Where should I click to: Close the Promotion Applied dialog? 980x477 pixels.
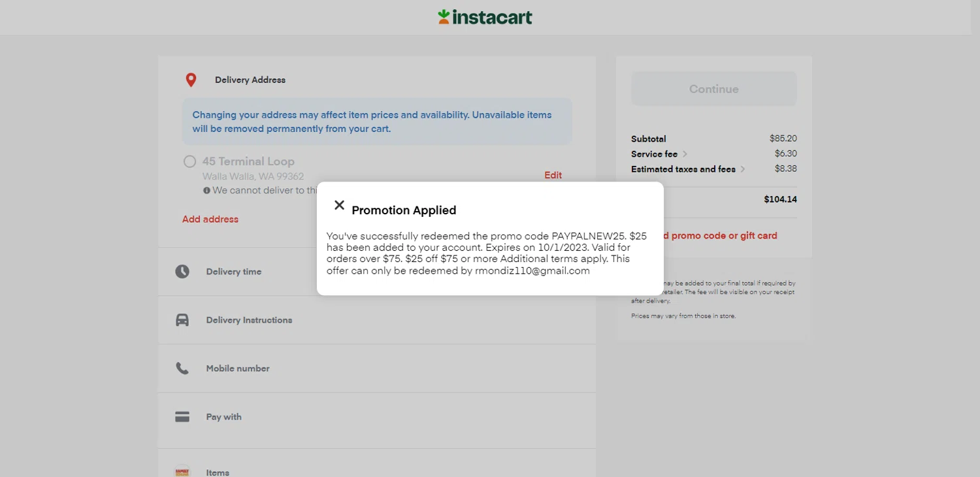pos(339,205)
